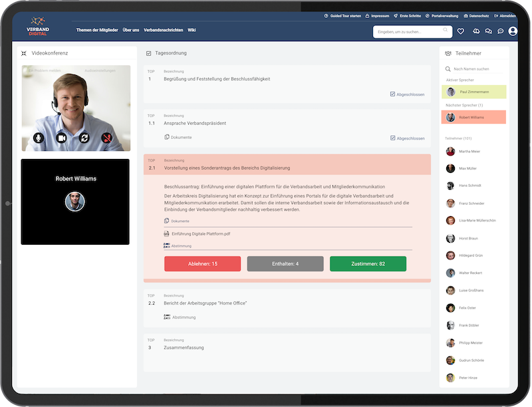This screenshot has width=532, height=407.
Task: Open Themen der Mitglieder menu
Action: coord(97,30)
